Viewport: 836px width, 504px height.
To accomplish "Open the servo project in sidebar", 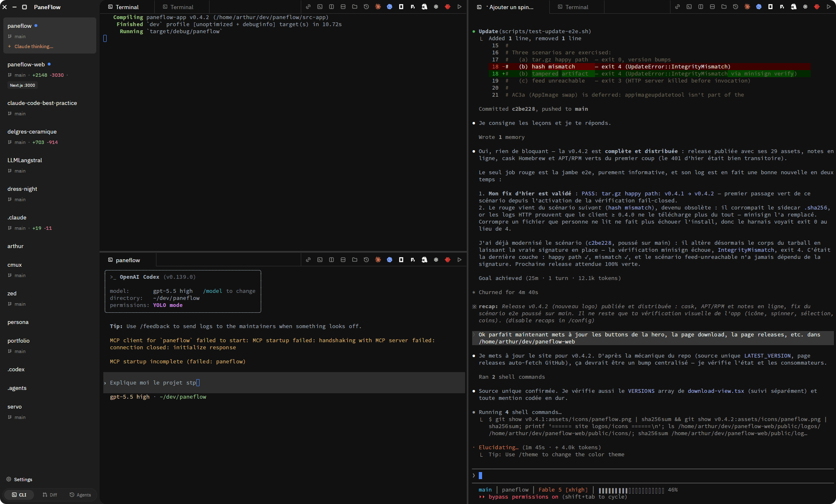I will click(x=50, y=411).
